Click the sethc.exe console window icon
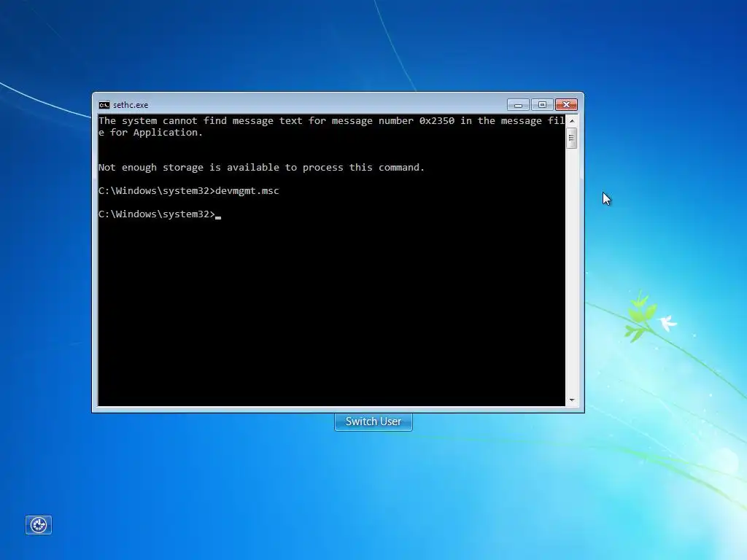Image resolution: width=747 pixels, height=560 pixels. pyautogui.click(x=104, y=105)
